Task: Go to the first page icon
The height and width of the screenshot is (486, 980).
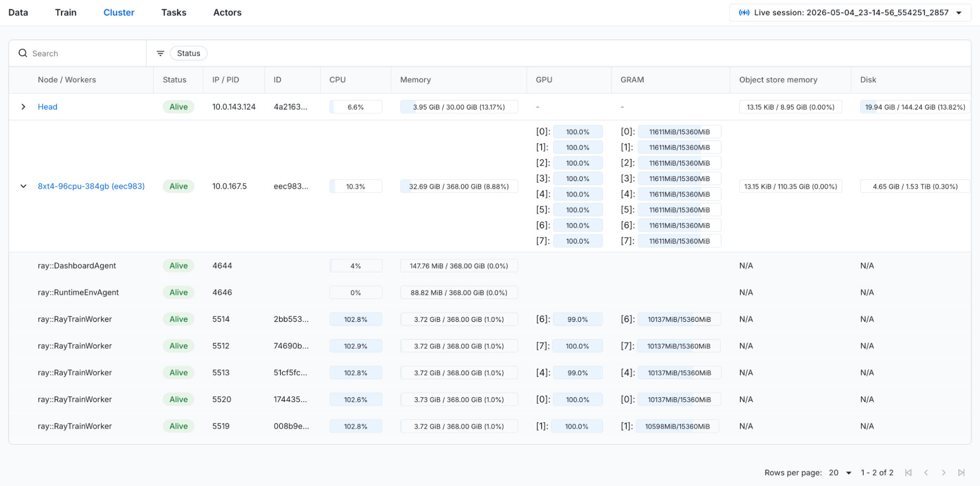Action: click(908, 473)
